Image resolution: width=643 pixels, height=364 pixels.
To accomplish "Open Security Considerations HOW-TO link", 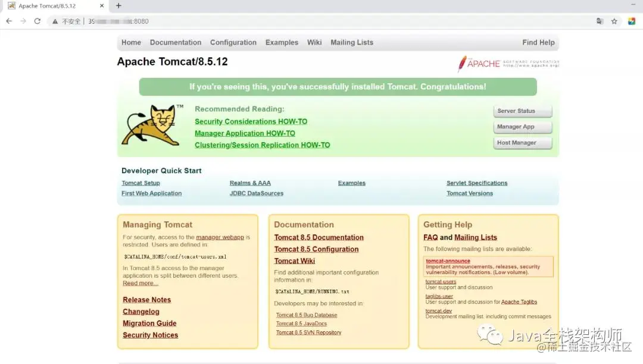I will point(251,121).
